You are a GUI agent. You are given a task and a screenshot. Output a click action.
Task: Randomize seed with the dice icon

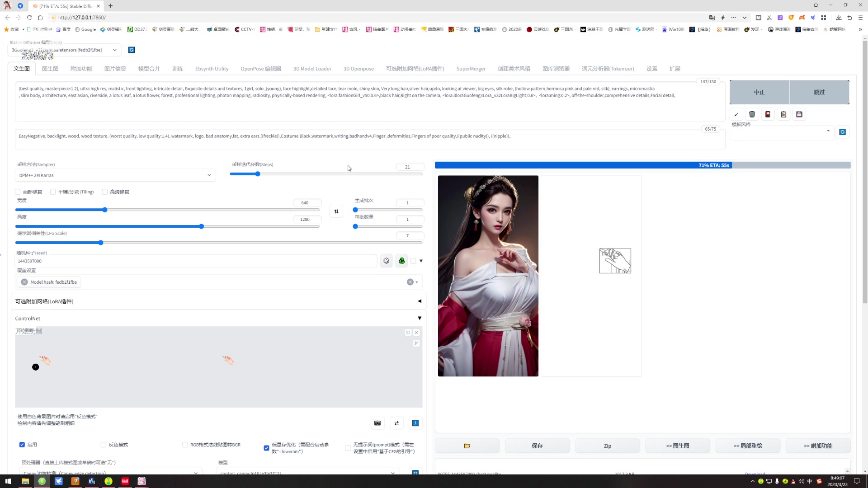(x=387, y=261)
